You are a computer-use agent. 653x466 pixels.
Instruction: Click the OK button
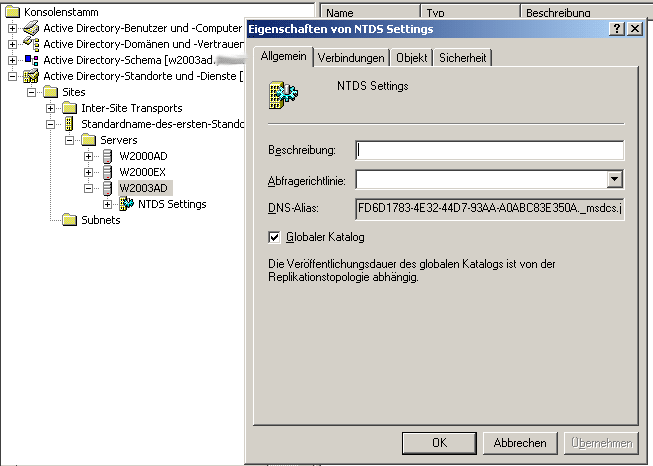click(438, 442)
